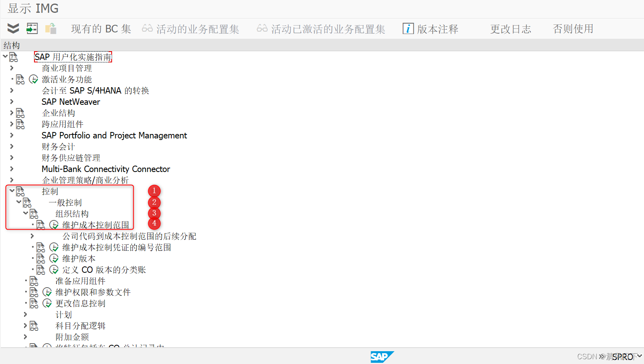The width and height of the screenshot is (644, 364).
Task: Click documentation icon of root SAP 用户化实施指南
Action: (x=14, y=57)
